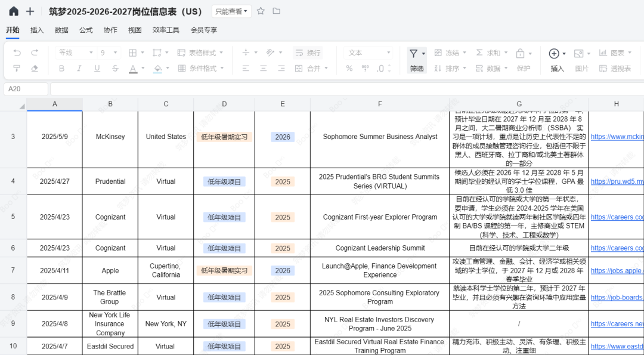Clear formatting with the eraser icon

point(35,68)
